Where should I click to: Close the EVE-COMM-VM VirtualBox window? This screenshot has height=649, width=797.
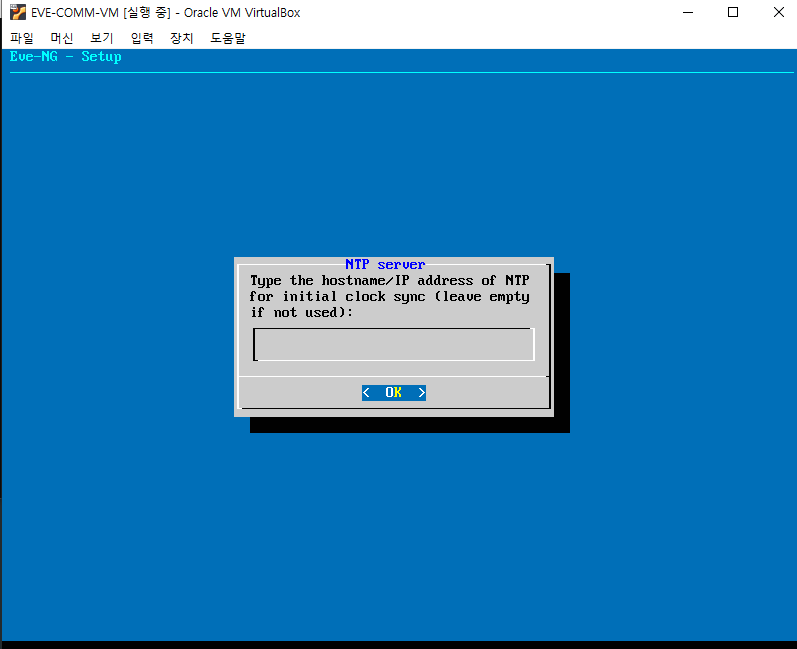[x=778, y=12]
